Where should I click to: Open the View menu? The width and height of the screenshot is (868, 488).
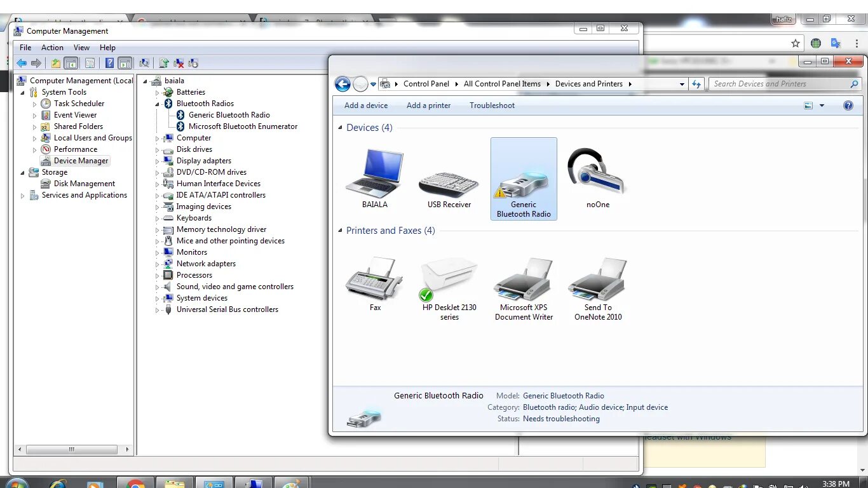[x=81, y=48]
